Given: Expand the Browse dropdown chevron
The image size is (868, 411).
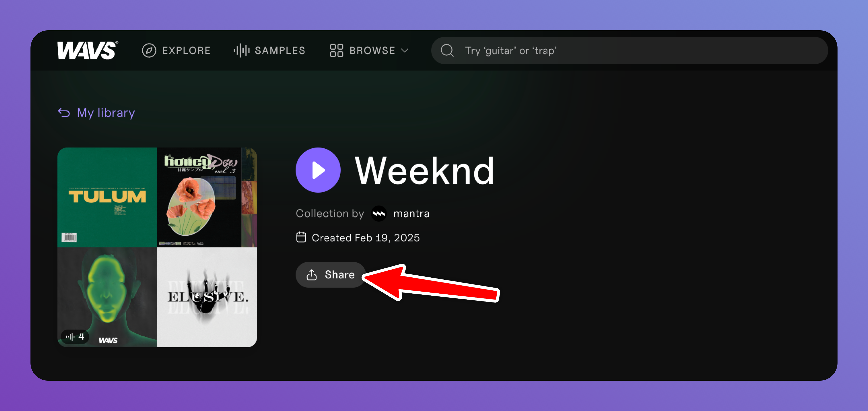Looking at the screenshot, I should coord(405,51).
